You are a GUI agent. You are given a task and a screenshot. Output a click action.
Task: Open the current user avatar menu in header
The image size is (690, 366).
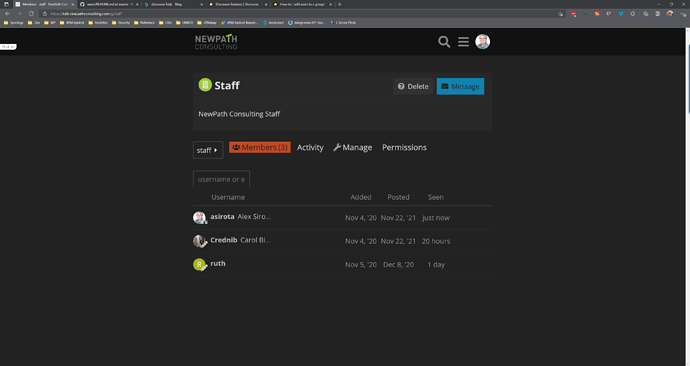tap(483, 42)
